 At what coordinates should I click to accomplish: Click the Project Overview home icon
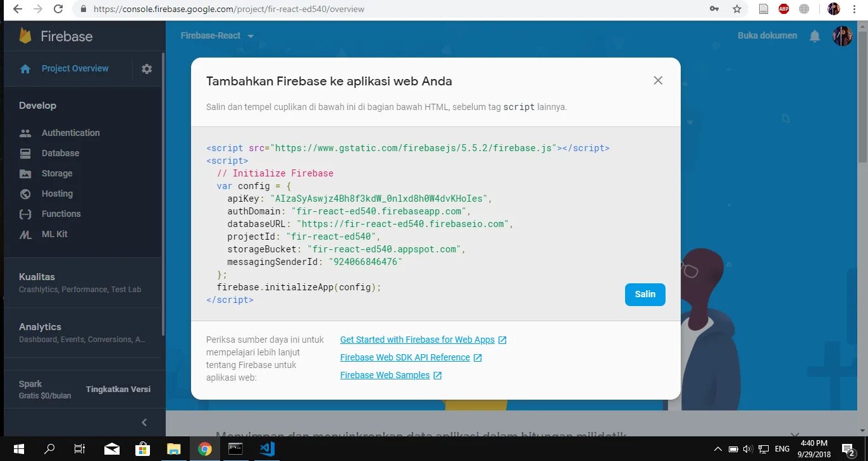[25, 69]
